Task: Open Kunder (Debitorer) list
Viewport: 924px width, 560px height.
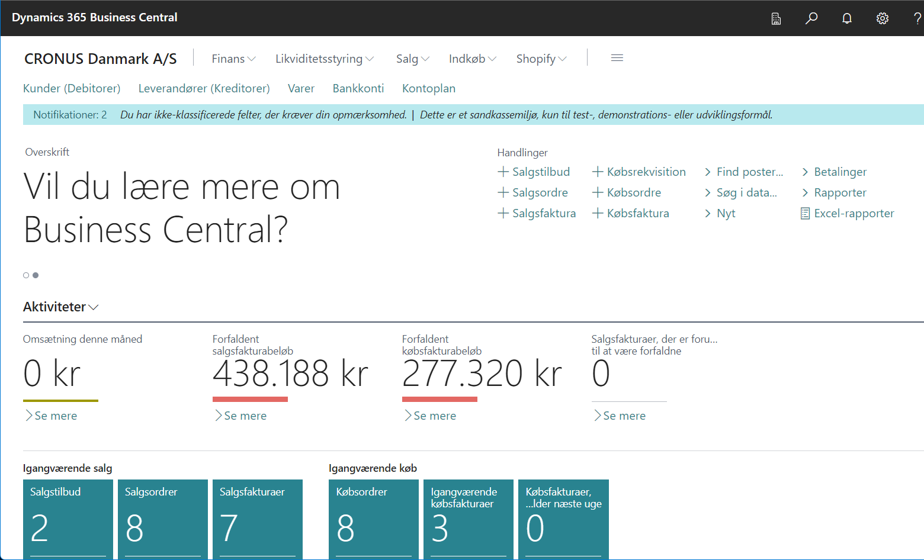Action: 72,88
